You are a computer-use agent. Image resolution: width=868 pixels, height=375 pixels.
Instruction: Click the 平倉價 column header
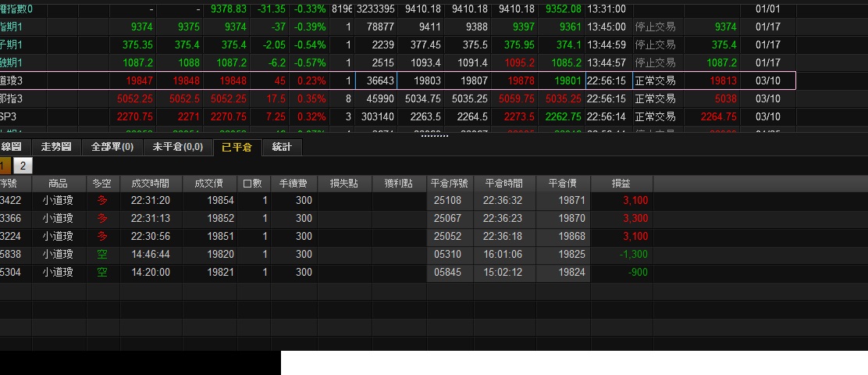563,184
